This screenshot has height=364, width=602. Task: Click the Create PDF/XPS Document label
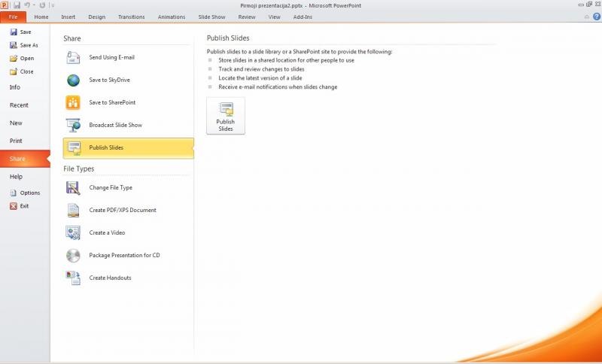pos(123,210)
